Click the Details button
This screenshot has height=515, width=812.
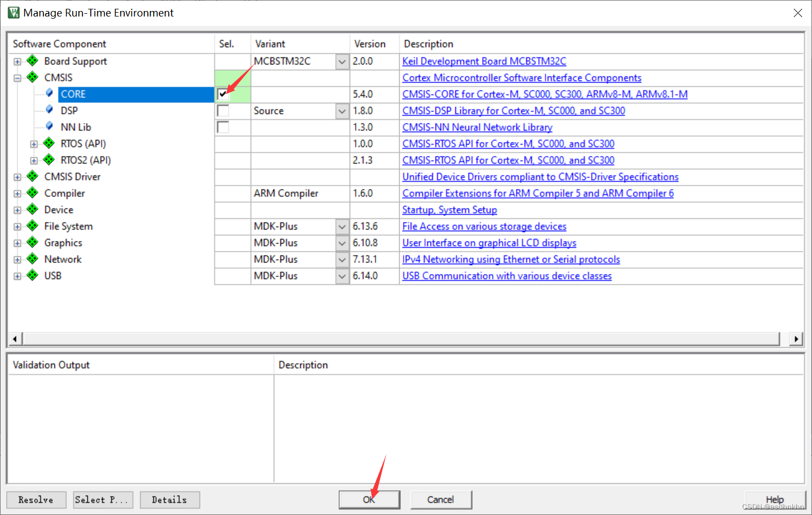coord(170,500)
